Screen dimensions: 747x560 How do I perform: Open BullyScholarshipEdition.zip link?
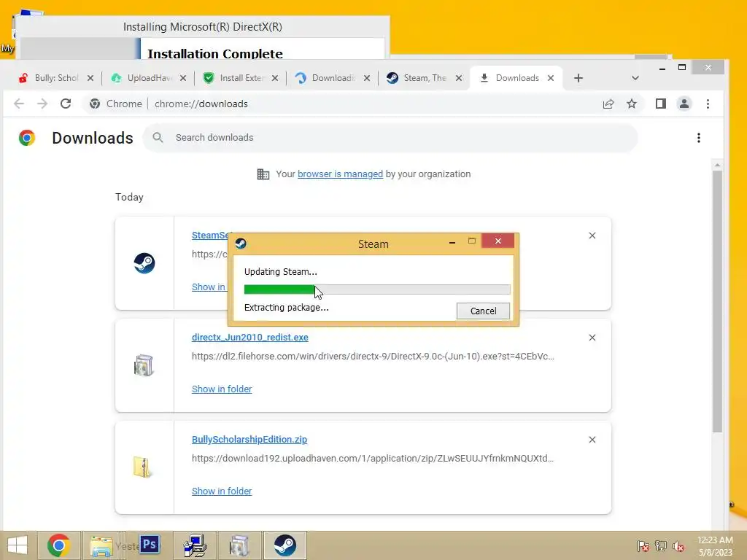(249, 440)
